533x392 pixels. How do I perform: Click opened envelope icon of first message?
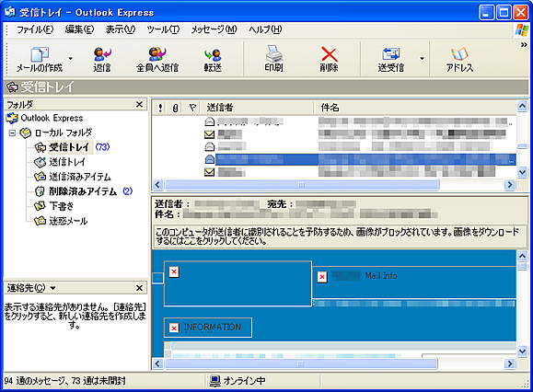pyautogui.click(x=209, y=121)
